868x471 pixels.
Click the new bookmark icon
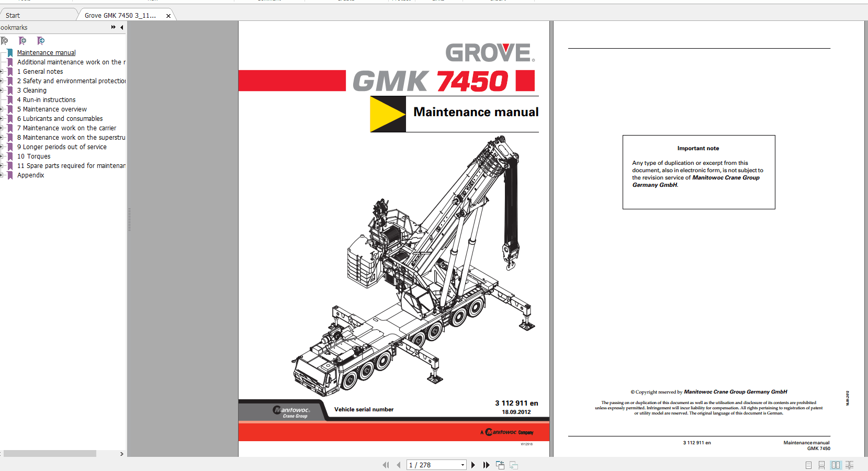22,41
